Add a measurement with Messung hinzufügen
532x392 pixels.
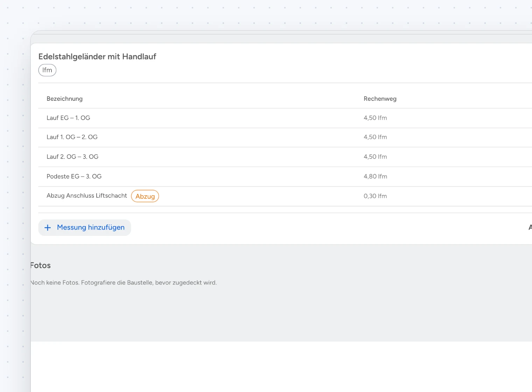pos(85,227)
